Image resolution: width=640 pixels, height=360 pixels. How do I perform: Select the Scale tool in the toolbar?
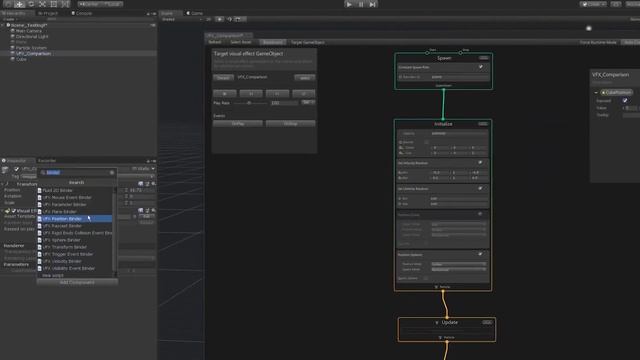coord(42,4)
